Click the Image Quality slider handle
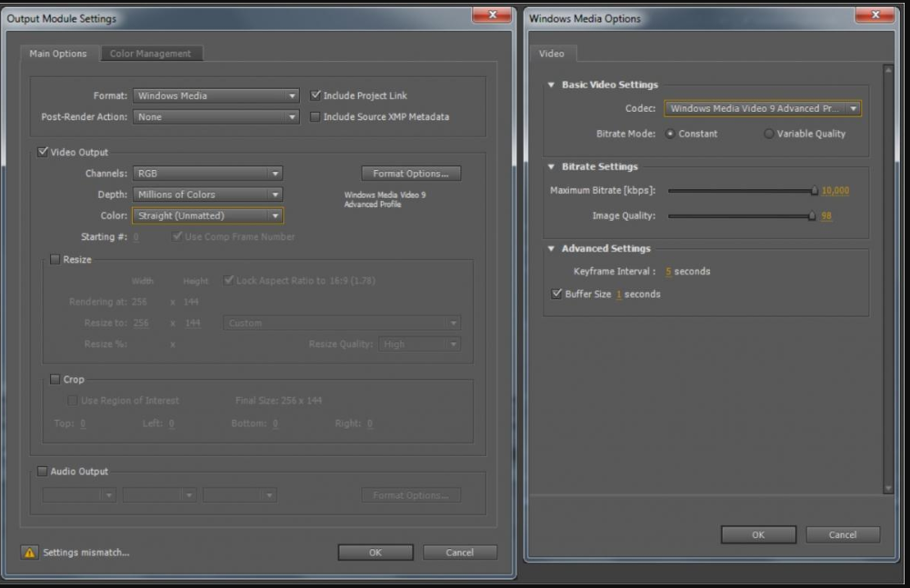This screenshot has width=910, height=588. [812, 216]
